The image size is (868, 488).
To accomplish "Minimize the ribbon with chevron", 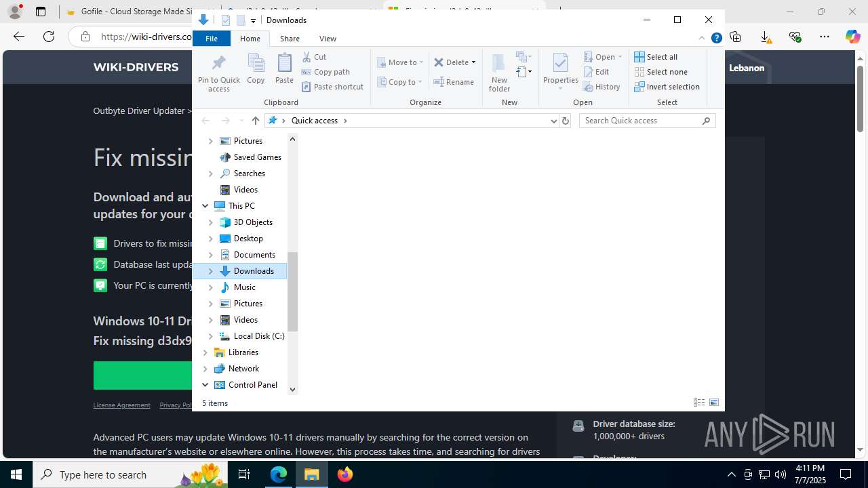I will click(x=701, y=39).
